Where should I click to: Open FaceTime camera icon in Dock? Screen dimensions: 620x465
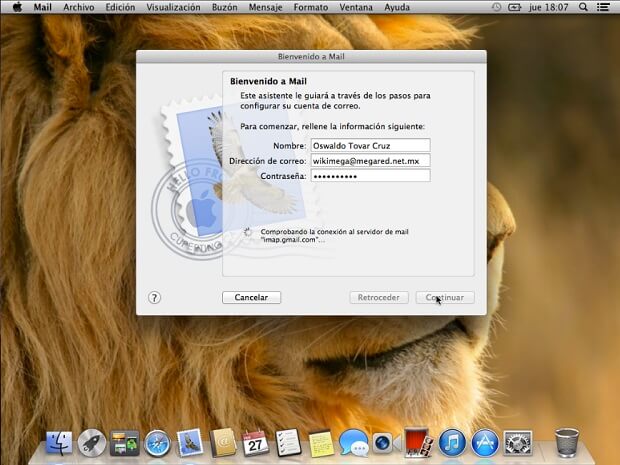click(386, 443)
